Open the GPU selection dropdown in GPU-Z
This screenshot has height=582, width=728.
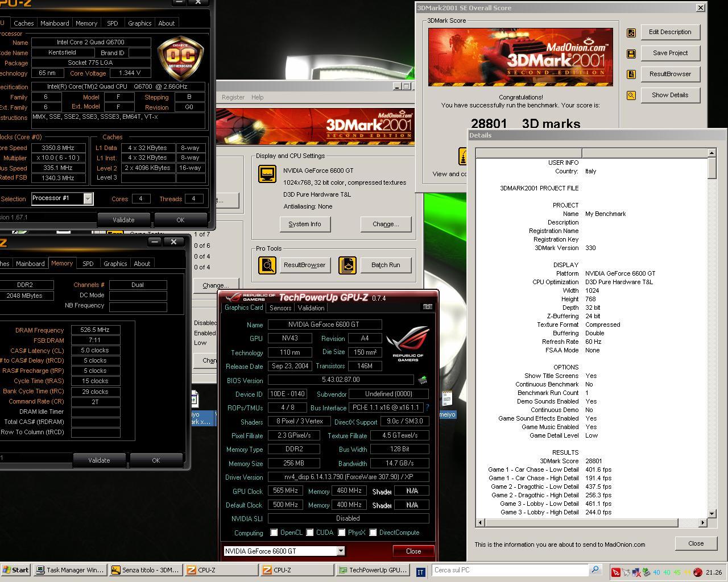pos(341,551)
